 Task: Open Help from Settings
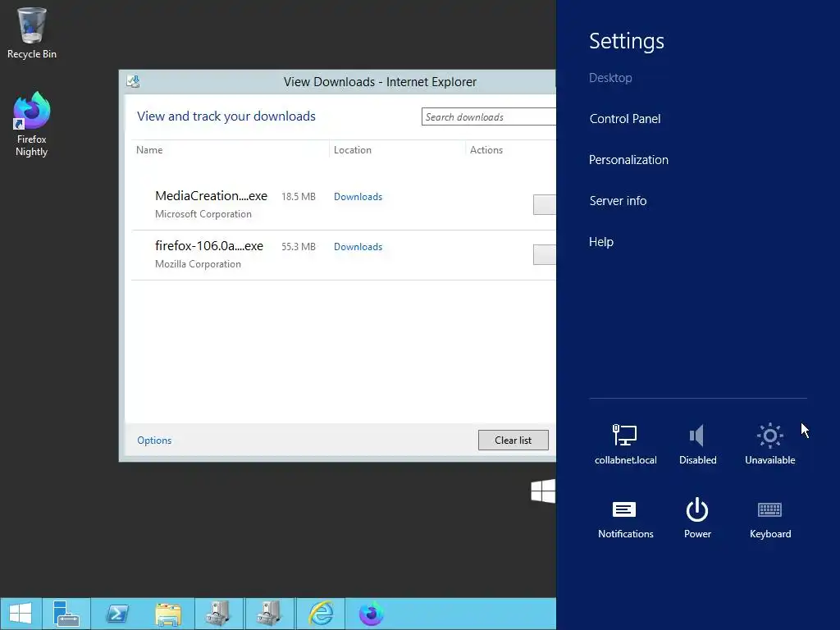coord(601,242)
